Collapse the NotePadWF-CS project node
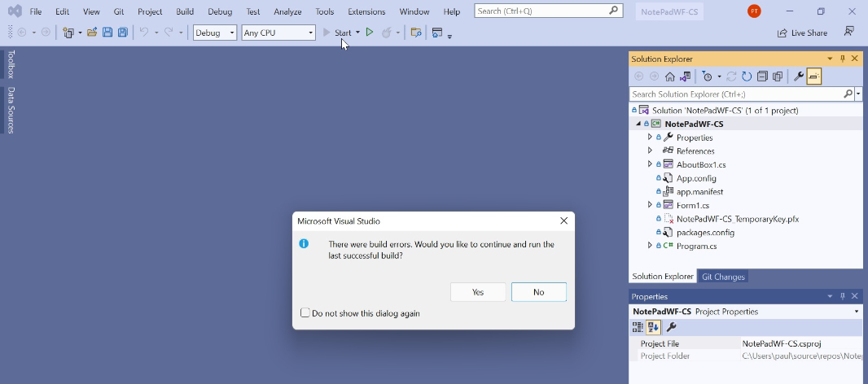 (x=638, y=124)
